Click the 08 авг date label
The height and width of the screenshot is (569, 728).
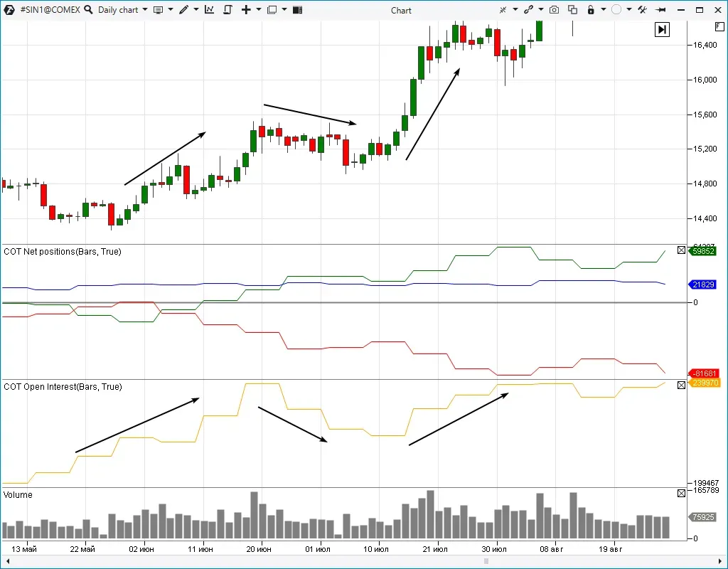click(552, 550)
